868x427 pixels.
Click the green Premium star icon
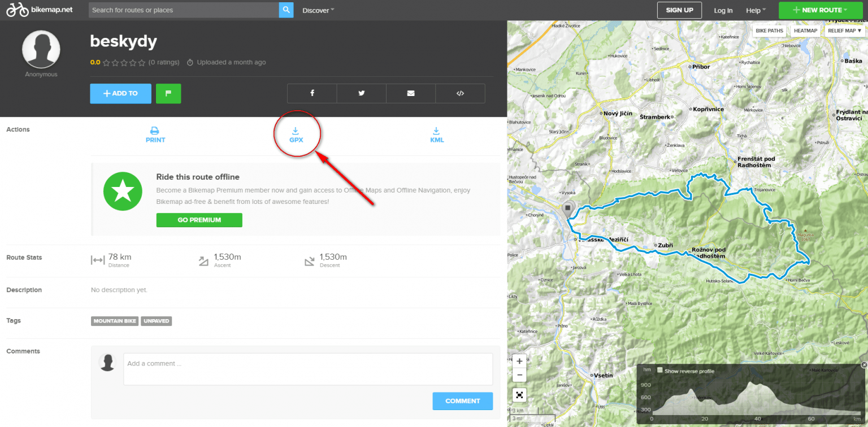123,193
